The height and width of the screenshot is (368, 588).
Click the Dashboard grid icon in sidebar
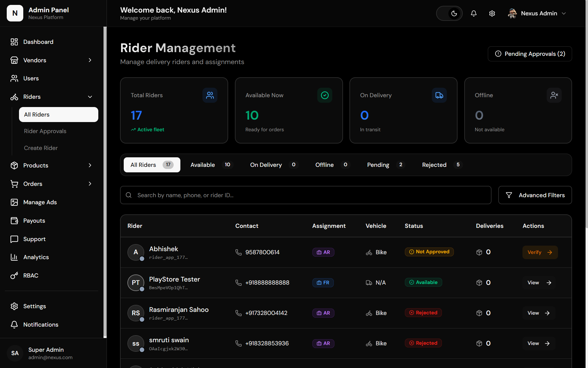click(x=14, y=42)
